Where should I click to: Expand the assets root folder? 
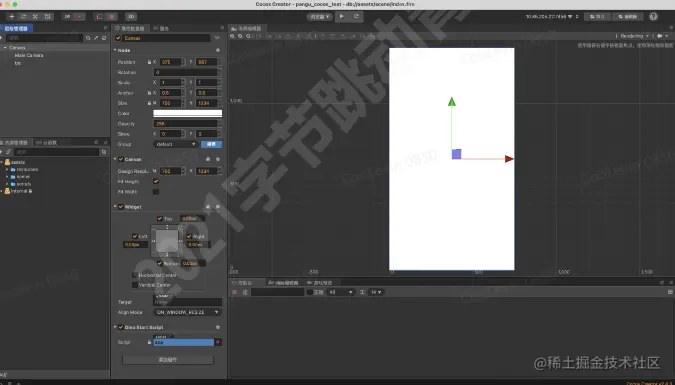[x=2, y=162]
